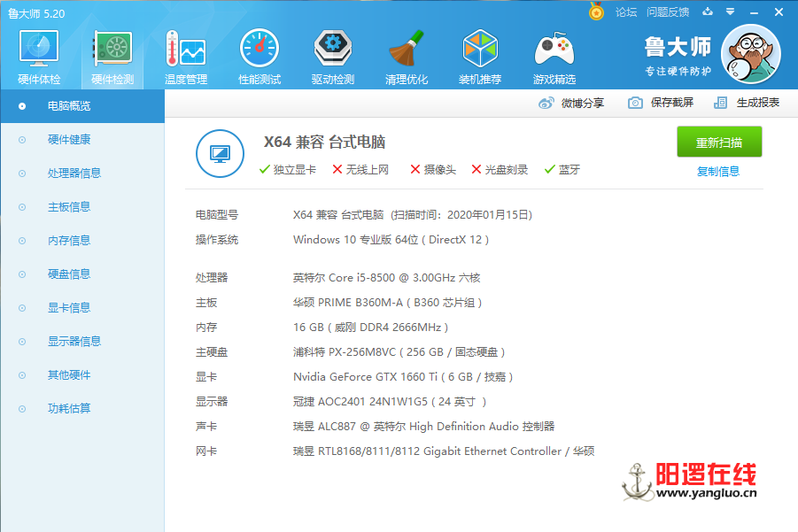Click 英特尔 Core i5-8500 processor value
The image size is (798, 532).
point(387,278)
